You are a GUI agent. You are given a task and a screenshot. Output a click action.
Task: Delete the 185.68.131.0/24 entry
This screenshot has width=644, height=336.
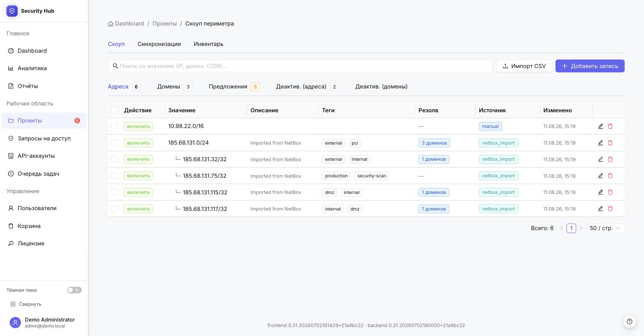pos(610,143)
